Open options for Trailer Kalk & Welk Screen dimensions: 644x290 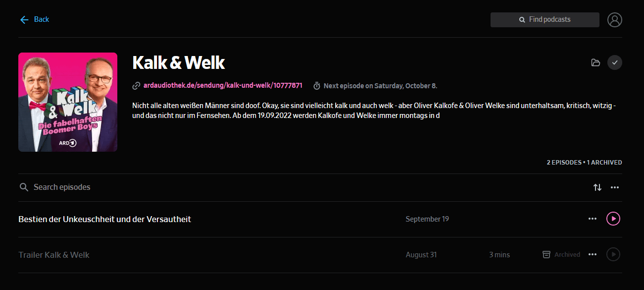(x=593, y=254)
